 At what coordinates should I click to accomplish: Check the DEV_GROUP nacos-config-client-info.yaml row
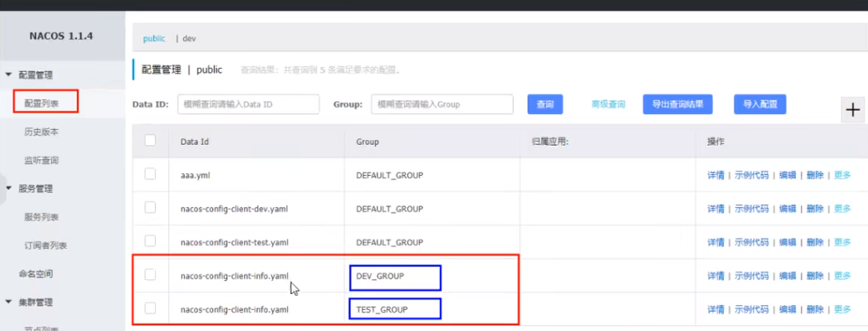[x=150, y=275]
